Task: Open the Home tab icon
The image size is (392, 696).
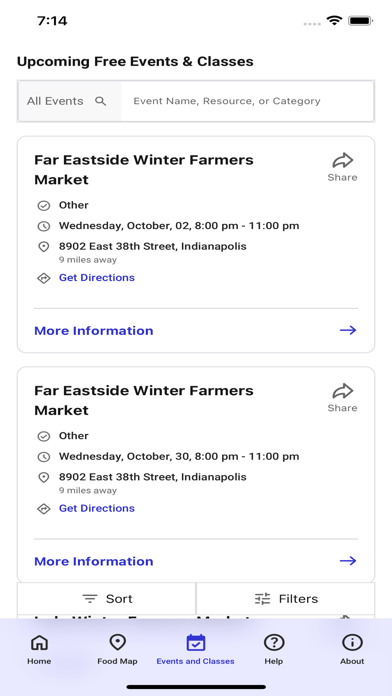Action: pyautogui.click(x=39, y=642)
